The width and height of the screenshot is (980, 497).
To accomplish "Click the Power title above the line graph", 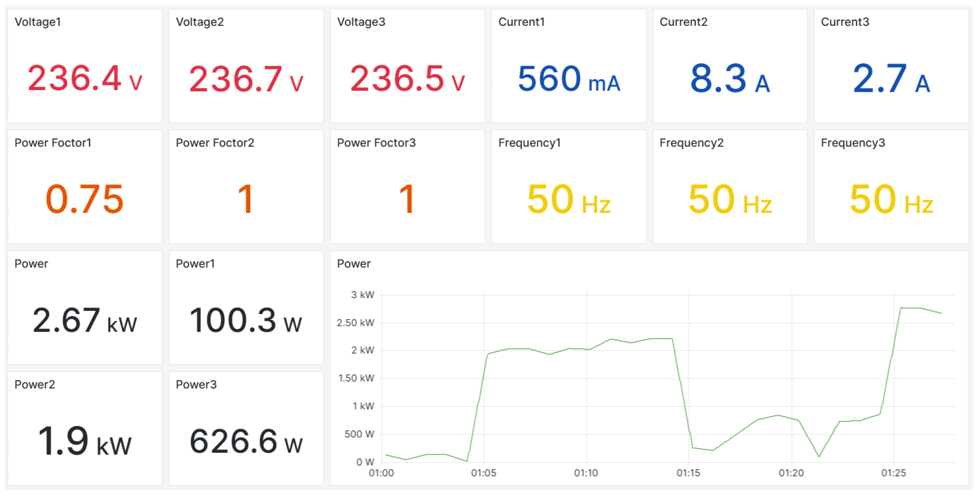I will (354, 264).
